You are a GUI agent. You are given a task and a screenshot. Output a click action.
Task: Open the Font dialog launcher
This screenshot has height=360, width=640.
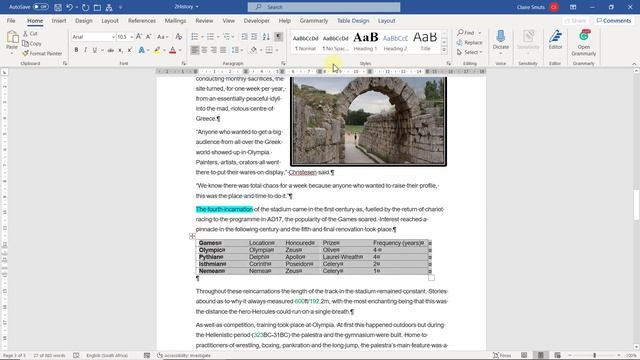tap(183, 64)
